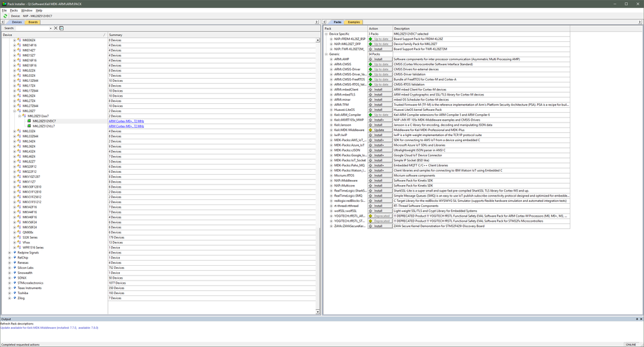Click the device list vertical scrollbar thumb
Viewport: 644px width, 347px height.
tap(317, 267)
